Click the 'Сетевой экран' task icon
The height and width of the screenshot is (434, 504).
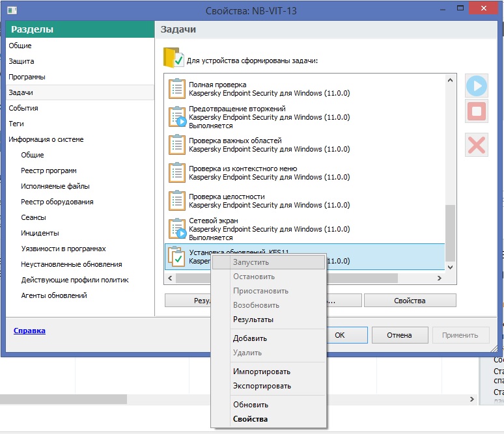177,229
